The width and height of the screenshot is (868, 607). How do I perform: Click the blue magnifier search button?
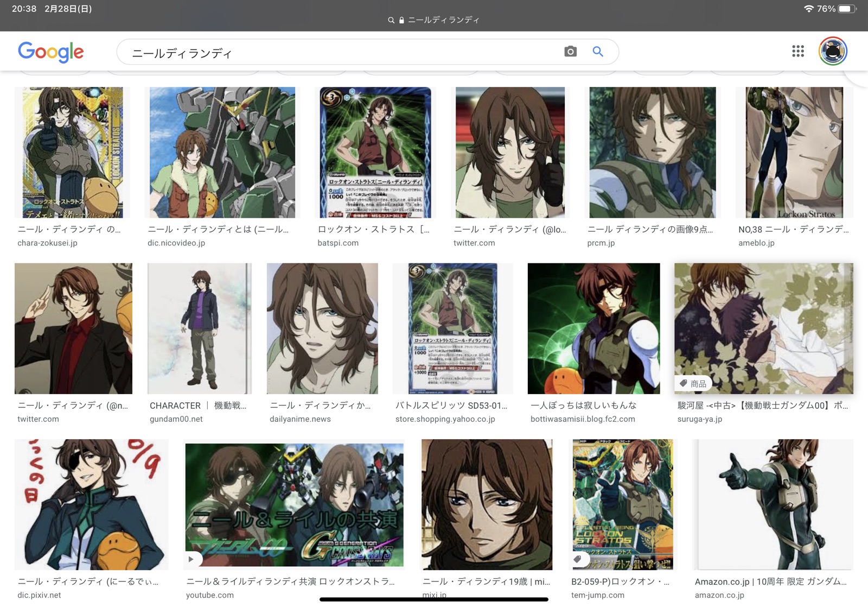[x=598, y=52]
